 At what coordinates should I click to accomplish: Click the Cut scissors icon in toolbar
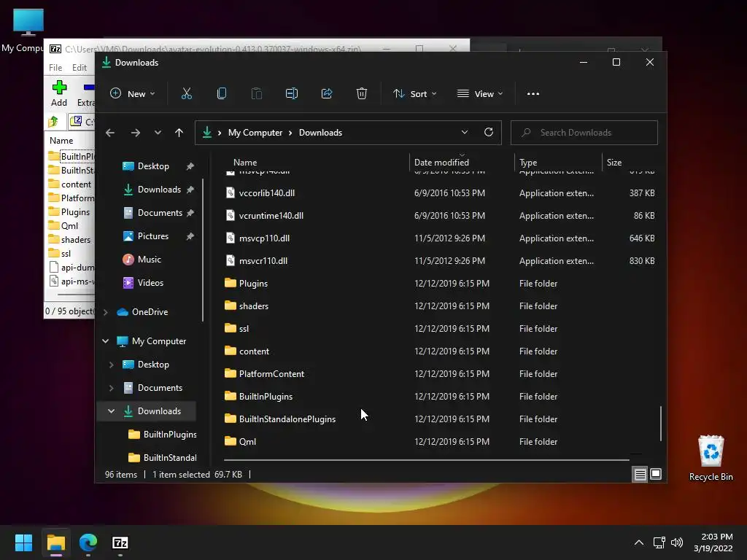[186, 94]
